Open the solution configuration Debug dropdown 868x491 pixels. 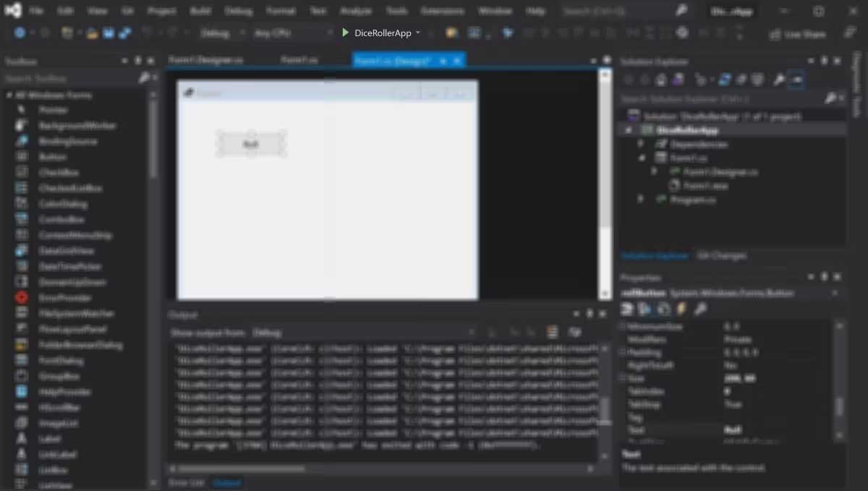(216, 33)
